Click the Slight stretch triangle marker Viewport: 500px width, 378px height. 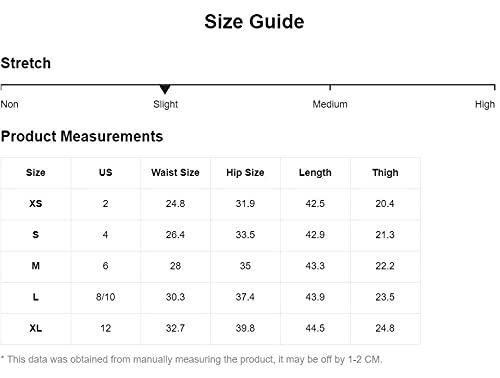pyautogui.click(x=165, y=89)
